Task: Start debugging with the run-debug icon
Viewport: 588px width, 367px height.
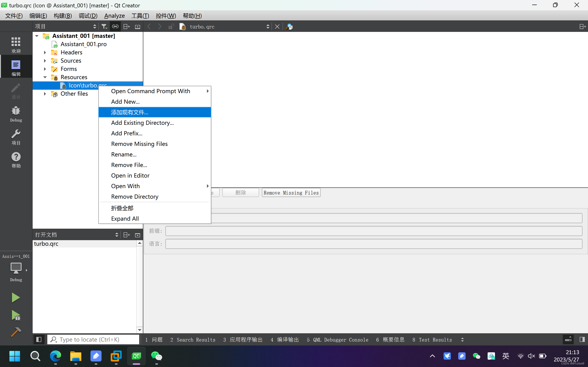Action: click(x=16, y=315)
